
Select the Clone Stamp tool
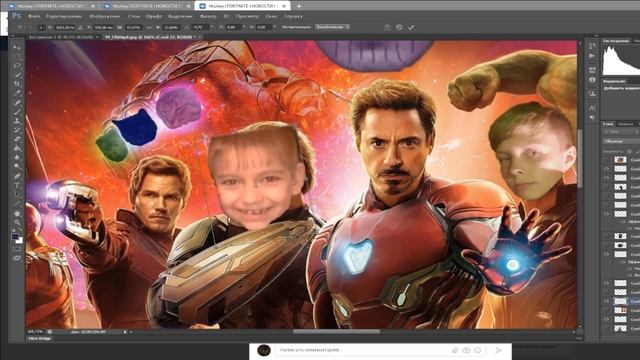click(x=17, y=121)
